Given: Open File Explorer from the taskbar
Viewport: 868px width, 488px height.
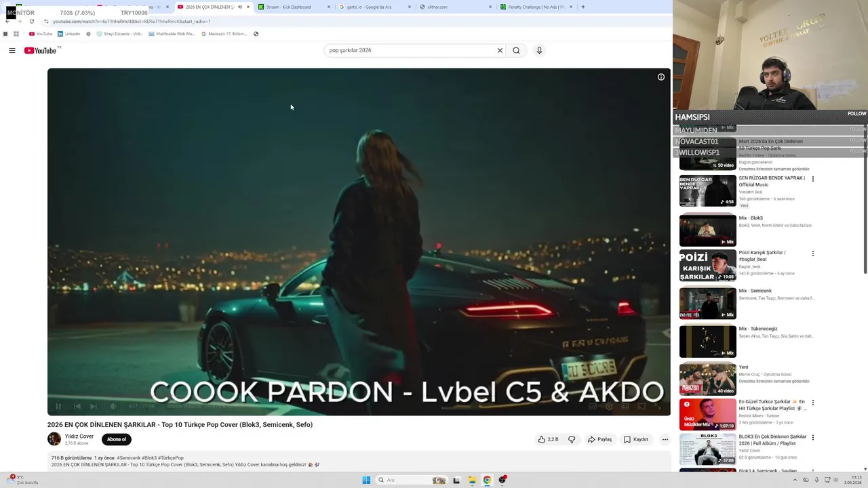Looking at the screenshot, I should [472, 480].
